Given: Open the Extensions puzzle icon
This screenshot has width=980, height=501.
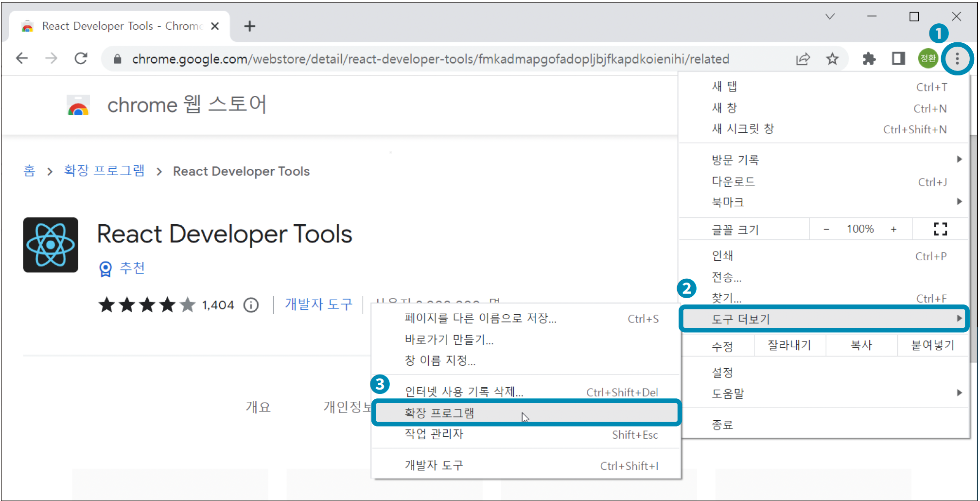Looking at the screenshot, I should pos(869,59).
